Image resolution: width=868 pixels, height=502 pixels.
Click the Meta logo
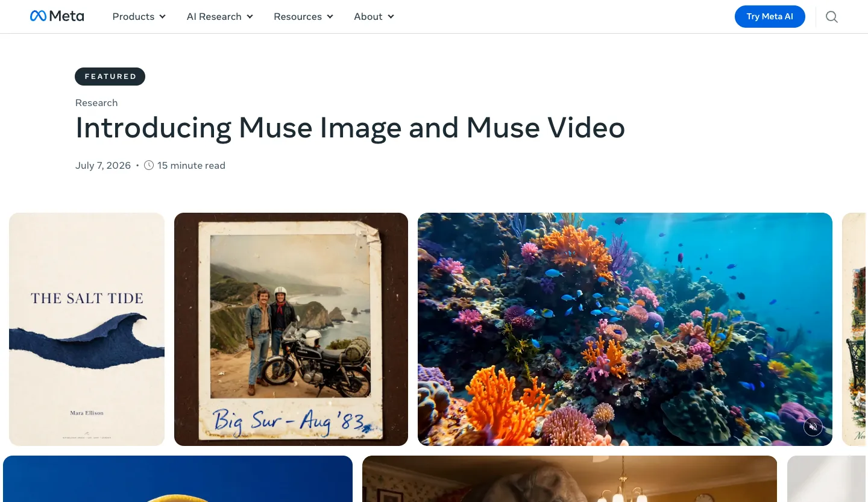(x=57, y=16)
